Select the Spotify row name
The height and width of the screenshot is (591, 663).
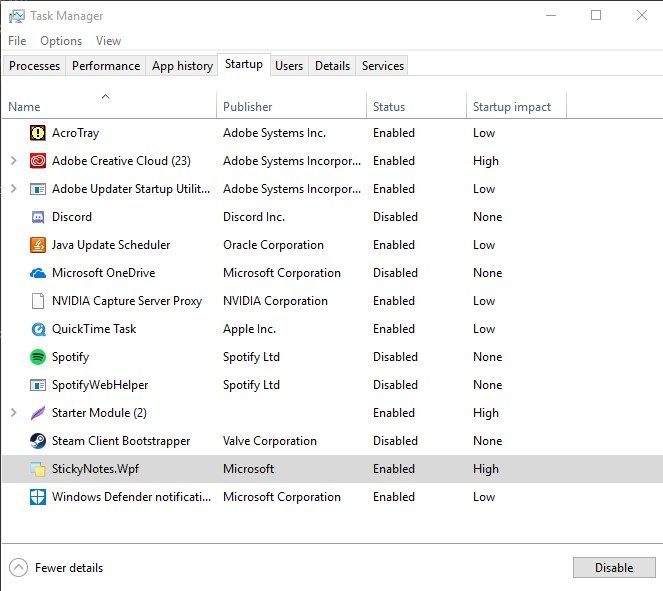point(70,357)
